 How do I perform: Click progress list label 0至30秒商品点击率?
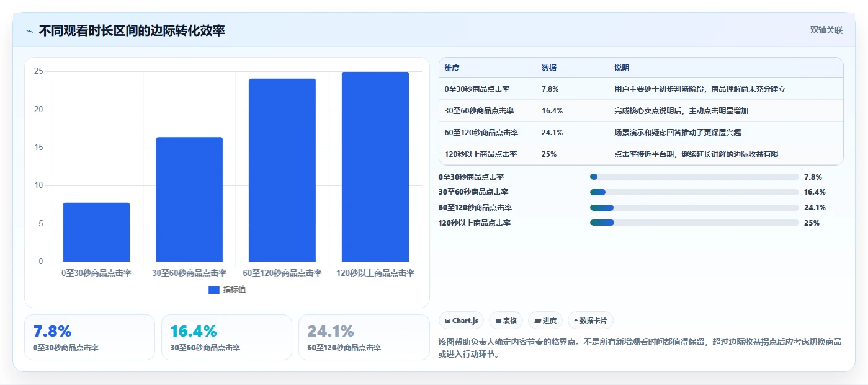pyautogui.click(x=471, y=177)
